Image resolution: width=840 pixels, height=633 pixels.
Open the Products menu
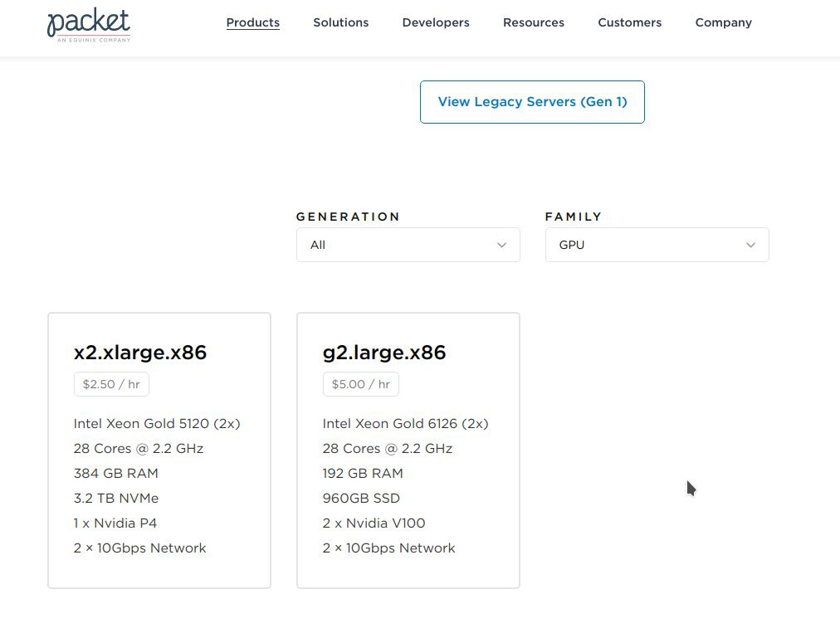point(253,22)
